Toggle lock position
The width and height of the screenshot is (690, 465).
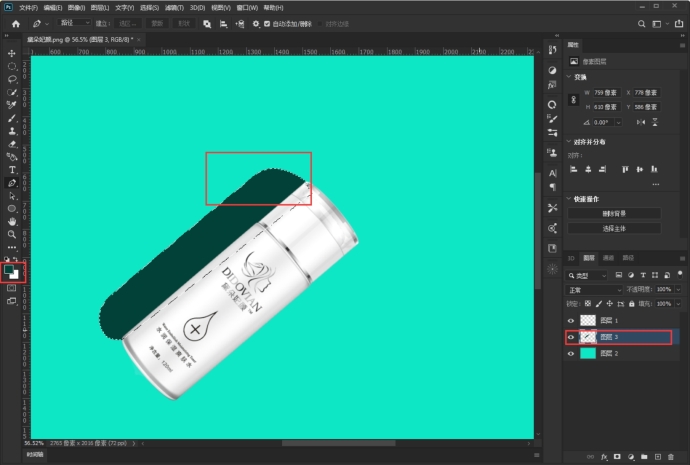click(x=609, y=304)
